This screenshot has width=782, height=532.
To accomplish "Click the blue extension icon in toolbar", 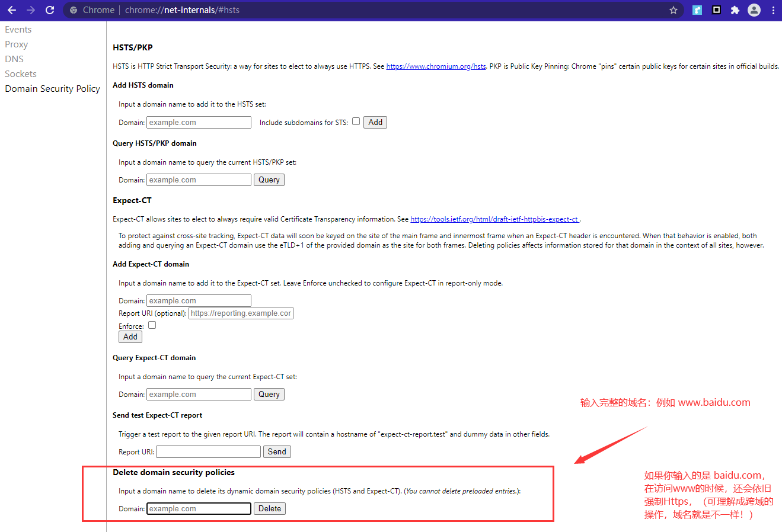I will click(697, 10).
